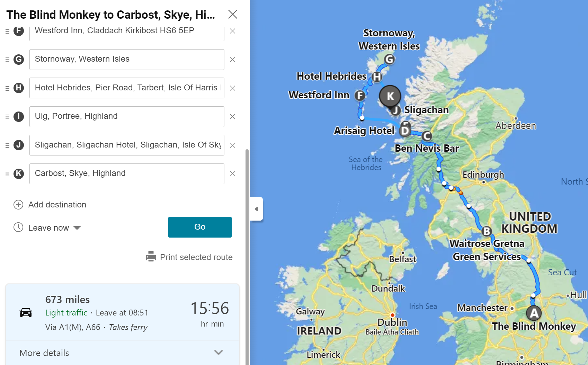Click the Sligachan Hotel waypoint input field
Screen dimensions: 588x365
point(127,145)
